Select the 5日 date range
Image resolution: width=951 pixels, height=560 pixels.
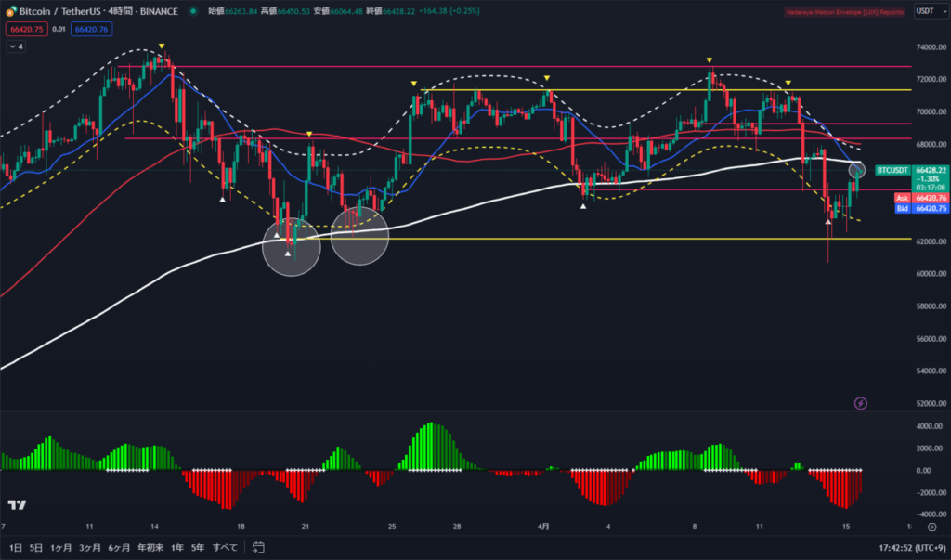pyautogui.click(x=36, y=547)
